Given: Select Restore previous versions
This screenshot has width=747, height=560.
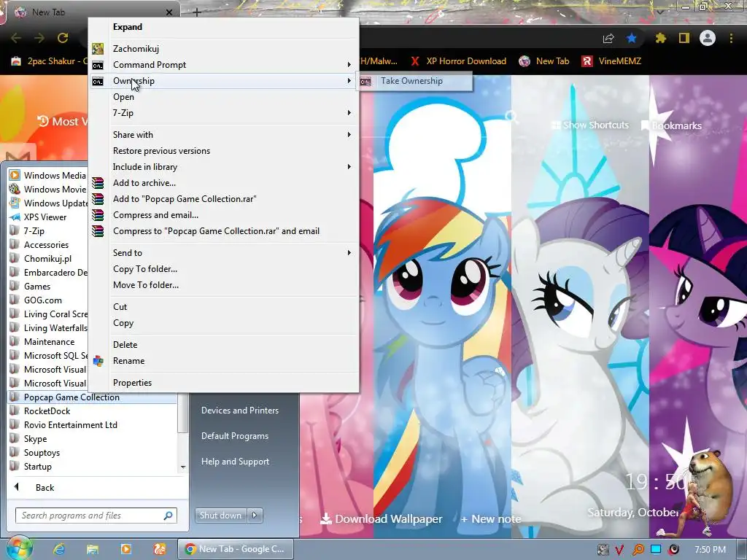Looking at the screenshot, I should pos(161,151).
